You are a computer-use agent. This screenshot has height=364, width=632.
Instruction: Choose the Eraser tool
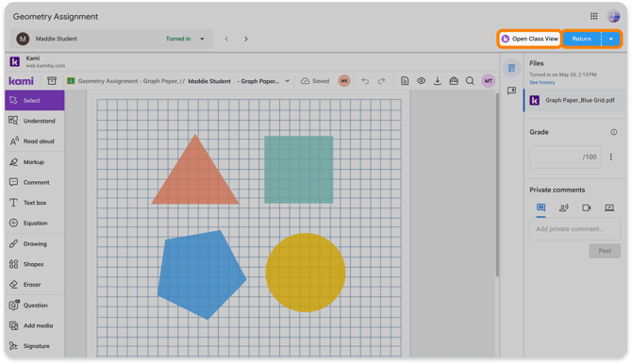(34, 284)
